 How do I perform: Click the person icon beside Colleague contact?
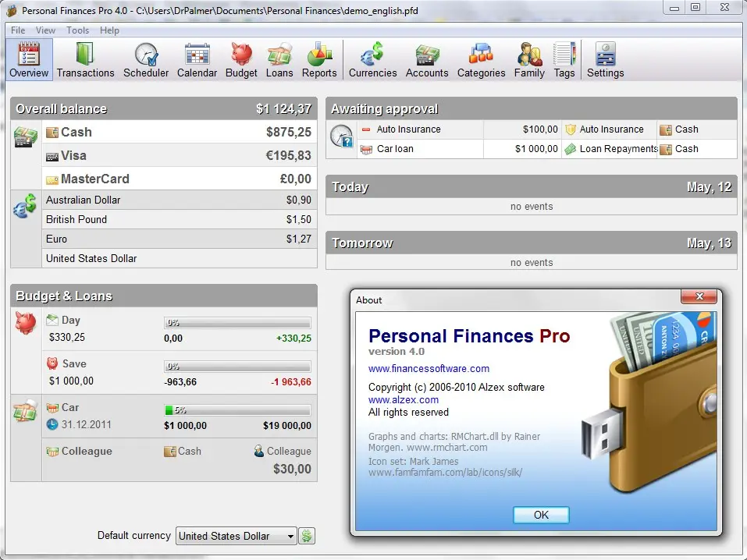point(258,451)
